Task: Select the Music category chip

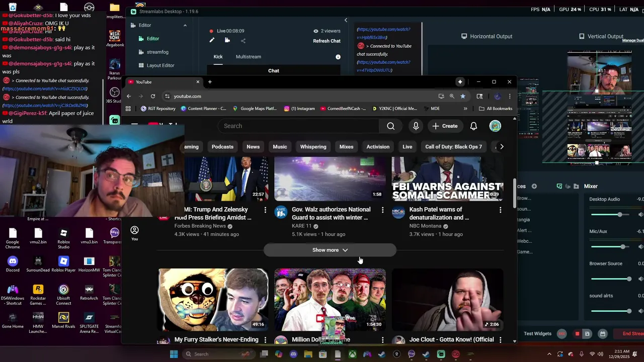Action: tap(280, 147)
